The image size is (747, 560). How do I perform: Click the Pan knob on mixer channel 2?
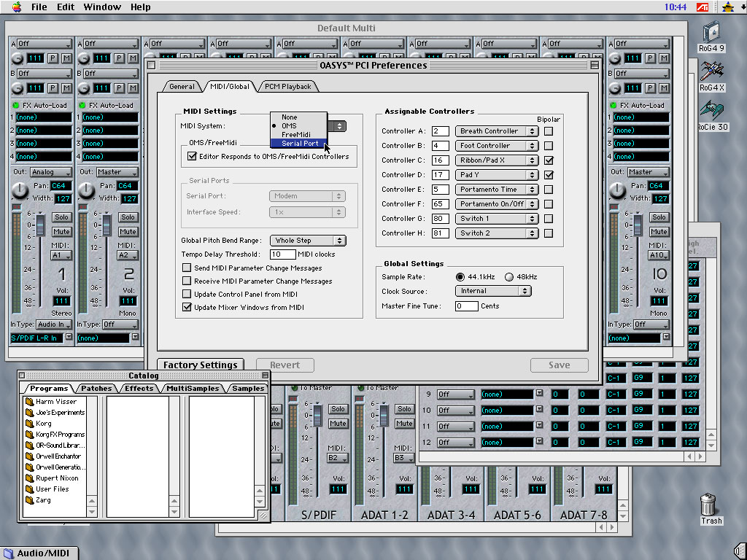pyautogui.click(x=86, y=191)
